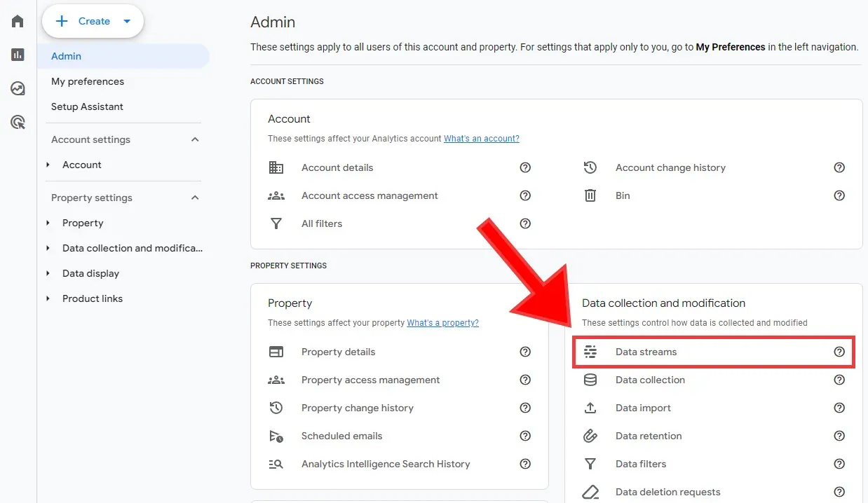Click the Data import upload icon
Screen dimensions: 868x503
(x=590, y=408)
